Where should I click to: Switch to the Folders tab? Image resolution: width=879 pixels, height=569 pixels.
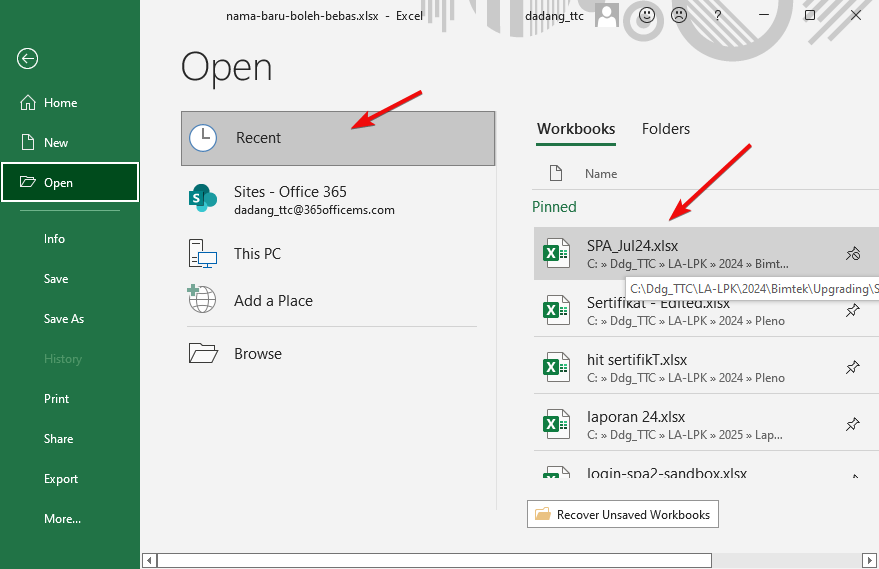tap(665, 129)
